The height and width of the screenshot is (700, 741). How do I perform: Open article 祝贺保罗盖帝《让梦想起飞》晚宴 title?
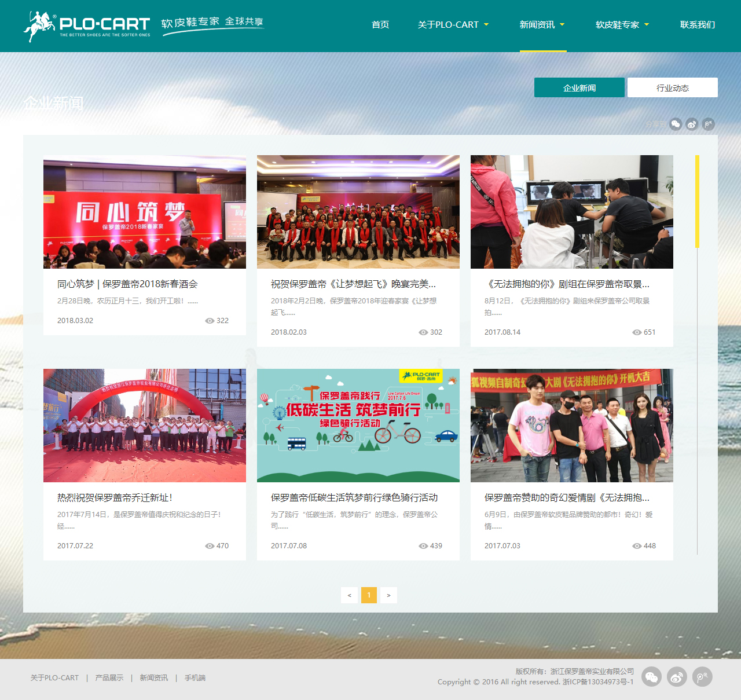353,284
